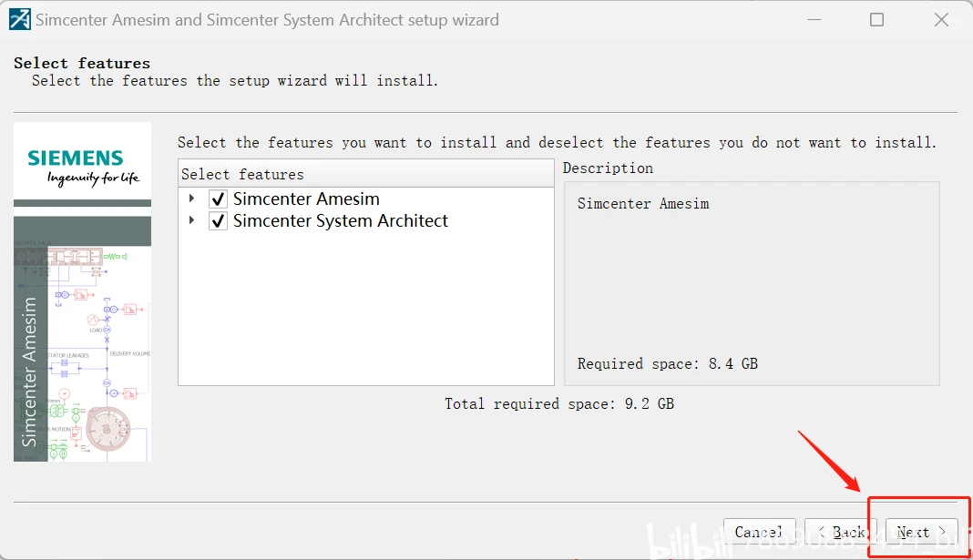Uncheck the Simcenter System Architect checkbox
Image resolution: width=973 pixels, height=560 pixels.
218,221
